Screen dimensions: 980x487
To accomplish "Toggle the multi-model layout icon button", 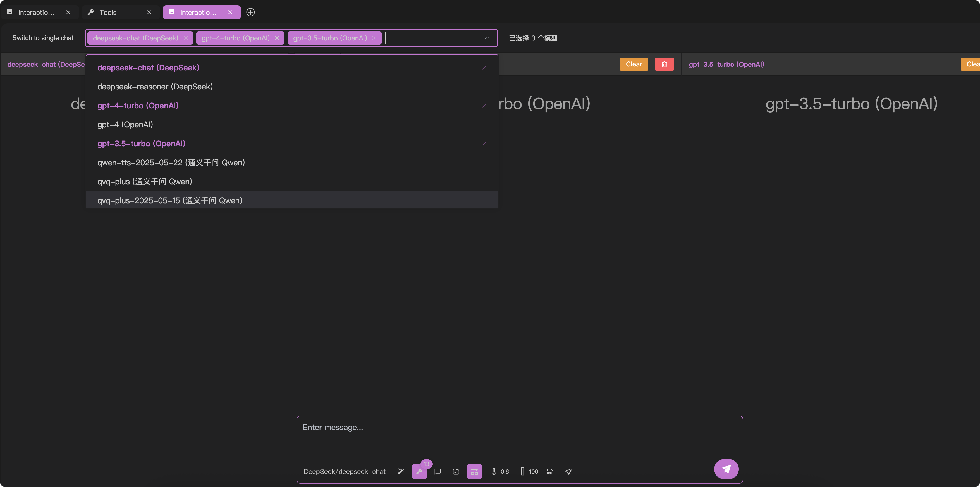I will pos(474,471).
